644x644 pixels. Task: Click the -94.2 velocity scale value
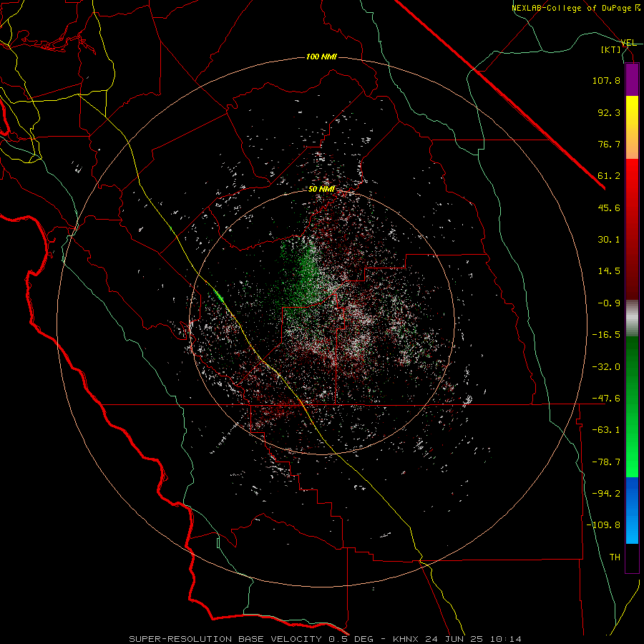[x=606, y=493]
